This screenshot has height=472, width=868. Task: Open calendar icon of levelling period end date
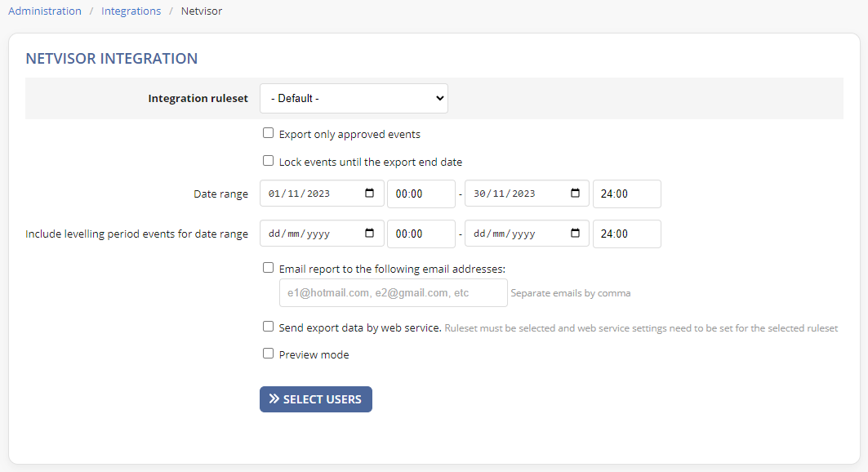[x=575, y=233]
